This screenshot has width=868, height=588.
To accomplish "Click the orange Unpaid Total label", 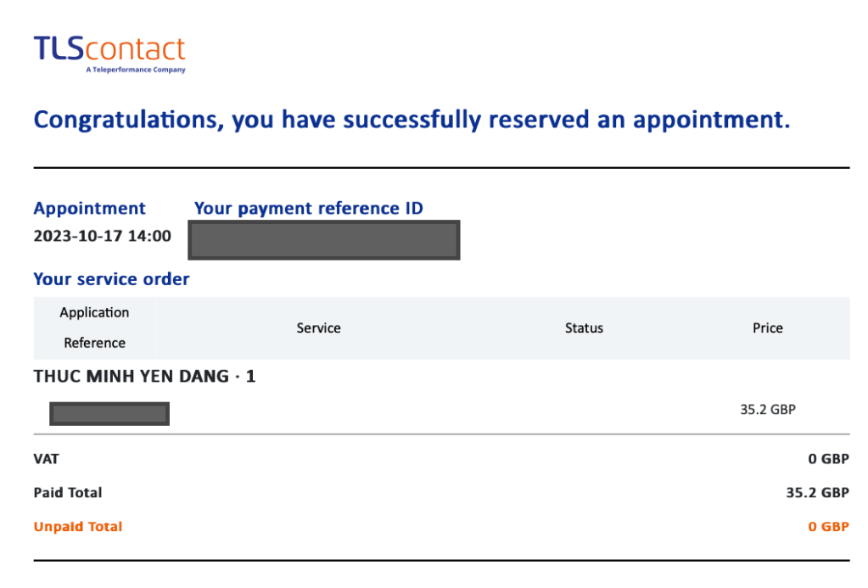I will [x=77, y=527].
